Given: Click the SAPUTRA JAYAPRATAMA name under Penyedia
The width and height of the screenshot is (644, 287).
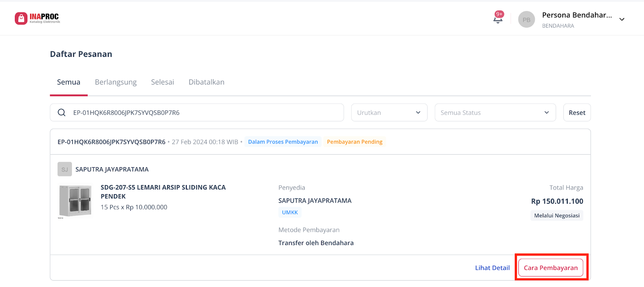Looking at the screenshot, I should click(x=315, y=201).
